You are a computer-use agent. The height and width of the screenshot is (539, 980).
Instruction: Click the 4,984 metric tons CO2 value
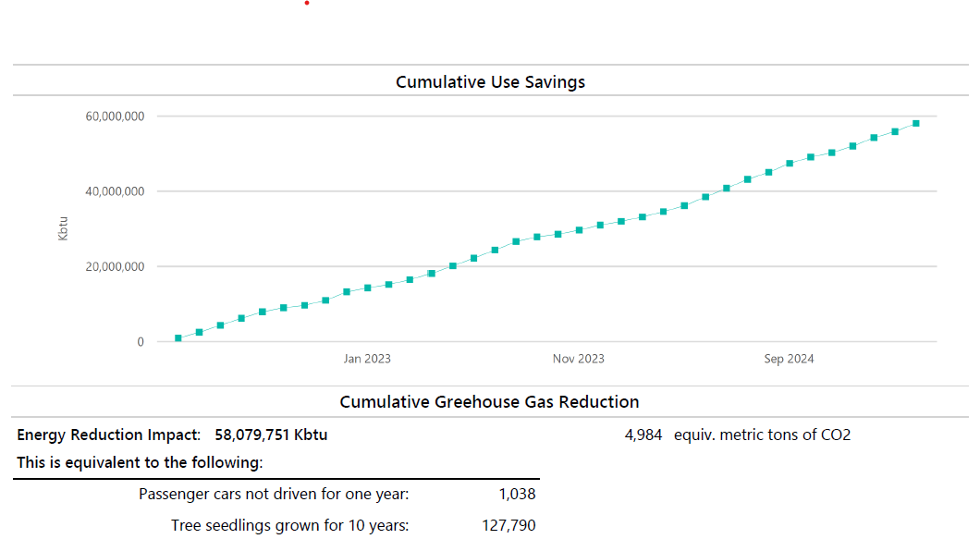pos(643,435)
